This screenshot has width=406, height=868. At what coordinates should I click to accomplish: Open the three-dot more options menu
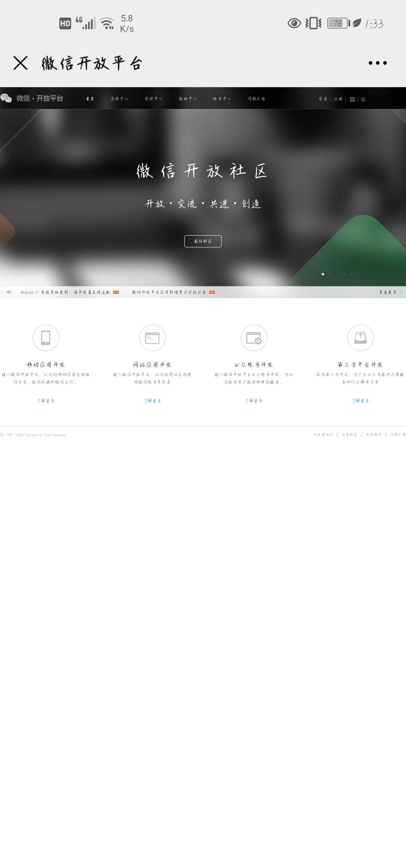pyautogui.click(x=377, y=63)
